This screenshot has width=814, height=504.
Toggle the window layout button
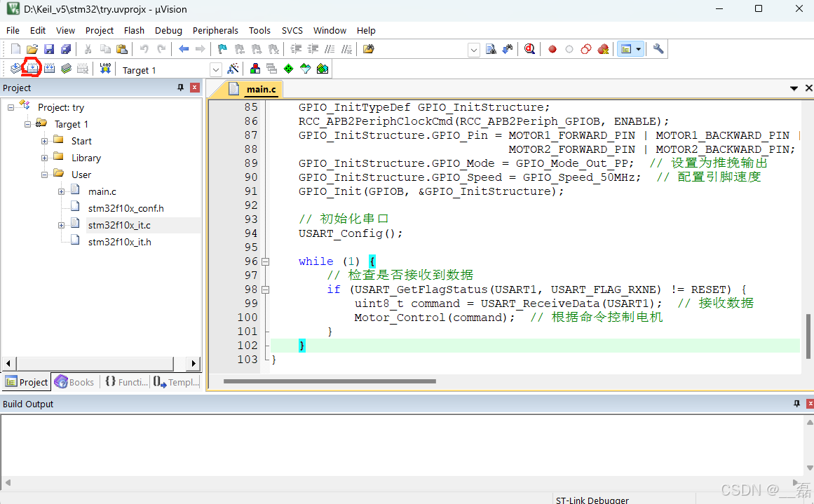click(626, 49)
